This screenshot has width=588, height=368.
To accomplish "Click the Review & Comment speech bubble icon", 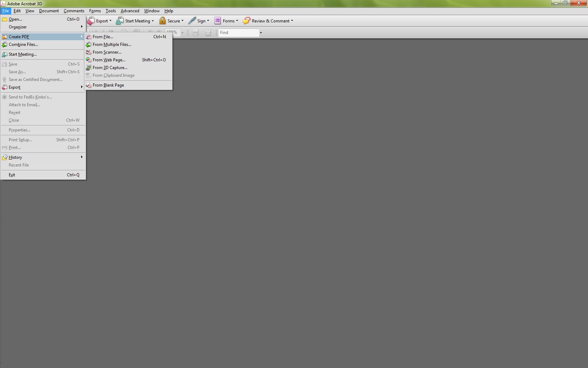I will pyautogui.click(x=247, y=21).
